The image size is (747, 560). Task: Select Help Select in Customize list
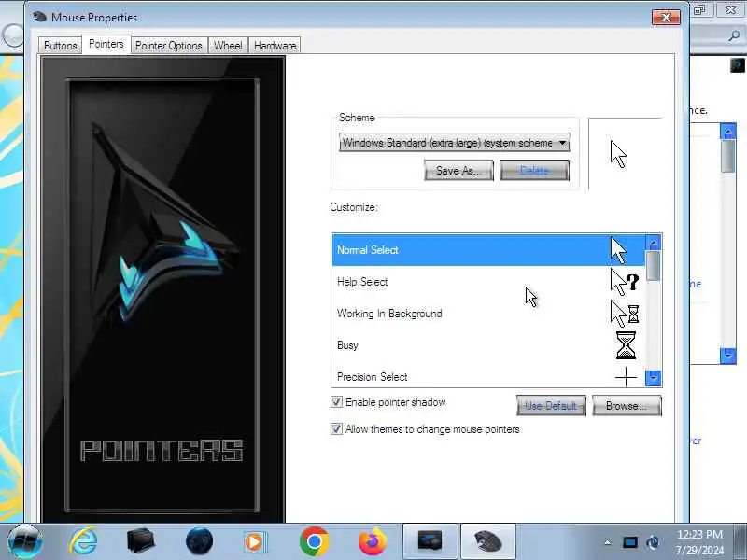click(488, 282)
